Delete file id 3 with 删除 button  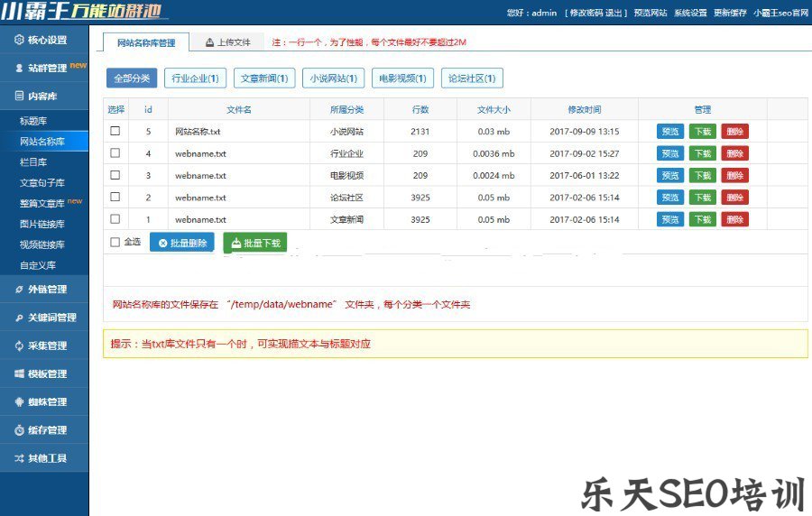734,175
